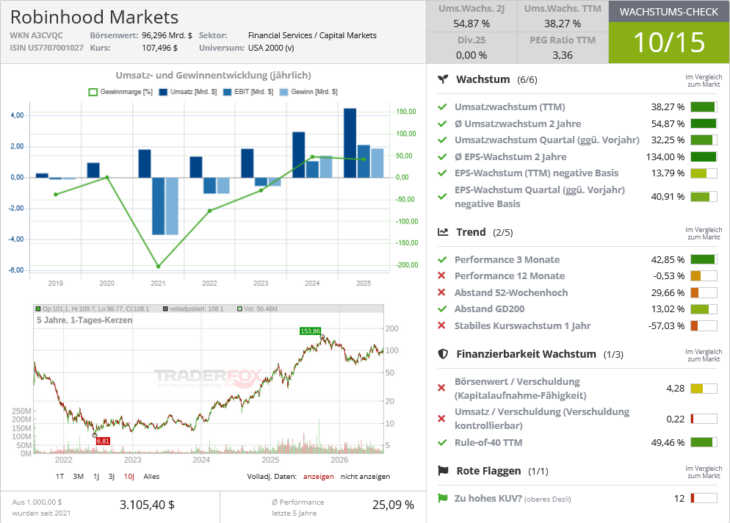730x523 pixels.
Task: Toggle the Gewinnmarge [%] legend entry
Action: [x=120, y=92]
